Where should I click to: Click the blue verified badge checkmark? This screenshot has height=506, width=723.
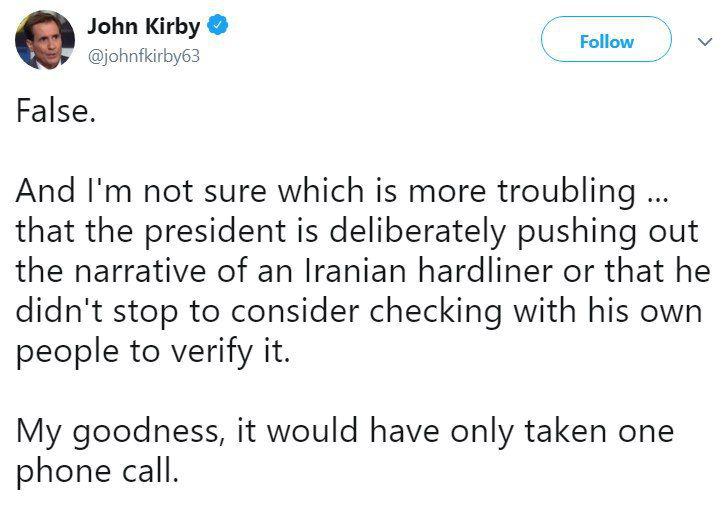click(218, 25)
